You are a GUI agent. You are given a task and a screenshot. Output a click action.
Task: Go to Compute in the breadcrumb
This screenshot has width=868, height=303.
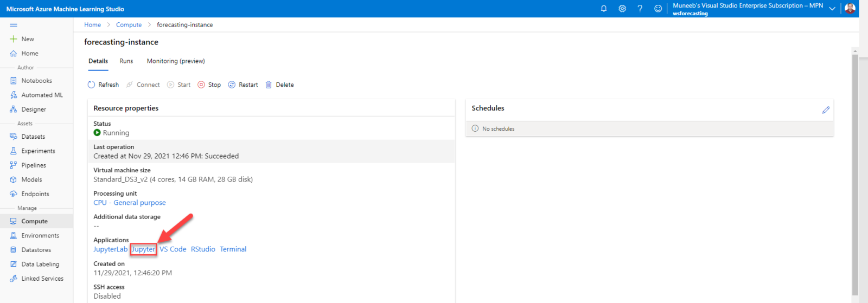click(x=129, y=25)
